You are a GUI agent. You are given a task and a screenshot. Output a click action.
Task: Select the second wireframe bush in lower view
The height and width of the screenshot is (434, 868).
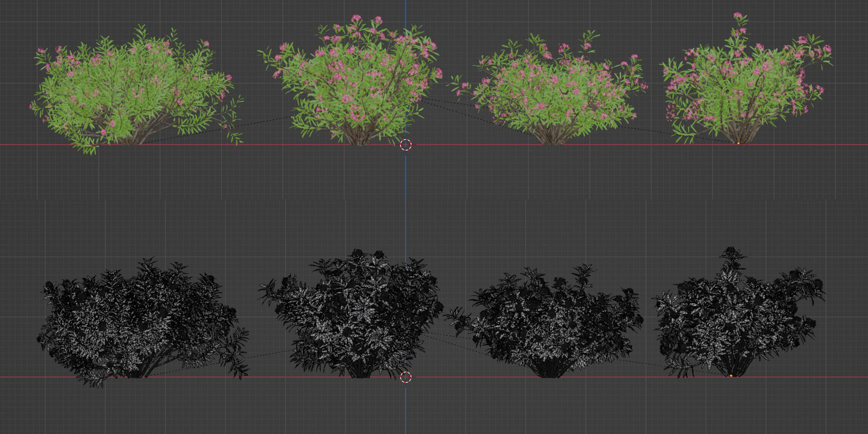click(351, 314)
